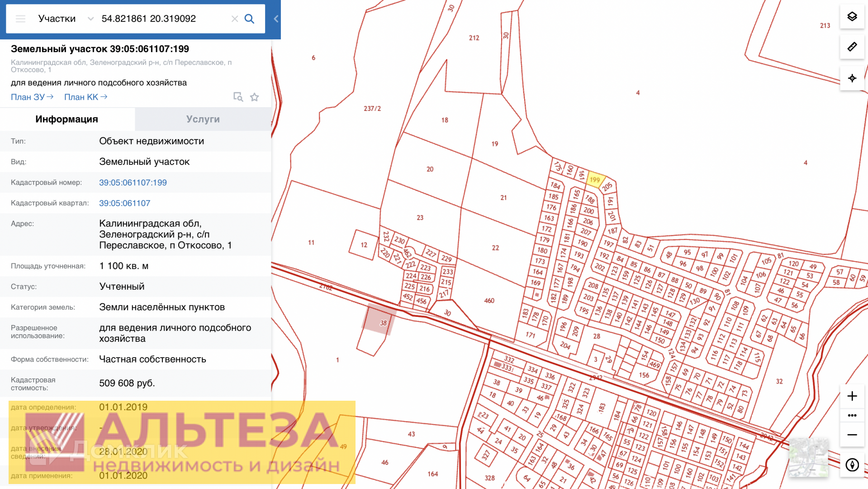
Task: Click the coordinates search input field
Action: pyautogui.click(x=163, y=19)
